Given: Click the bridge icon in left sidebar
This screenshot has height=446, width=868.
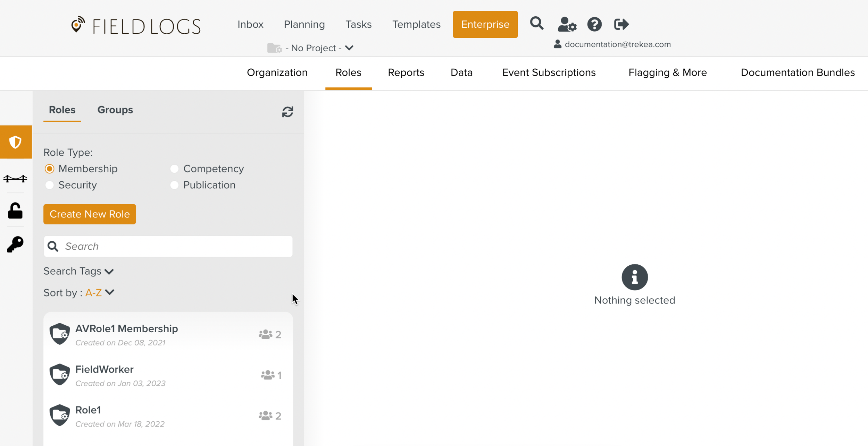Looking at the screenshot, I should (15, 179).
